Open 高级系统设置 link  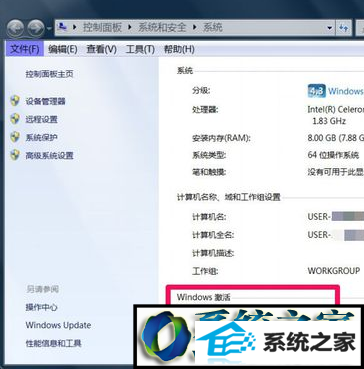[49, 155]
